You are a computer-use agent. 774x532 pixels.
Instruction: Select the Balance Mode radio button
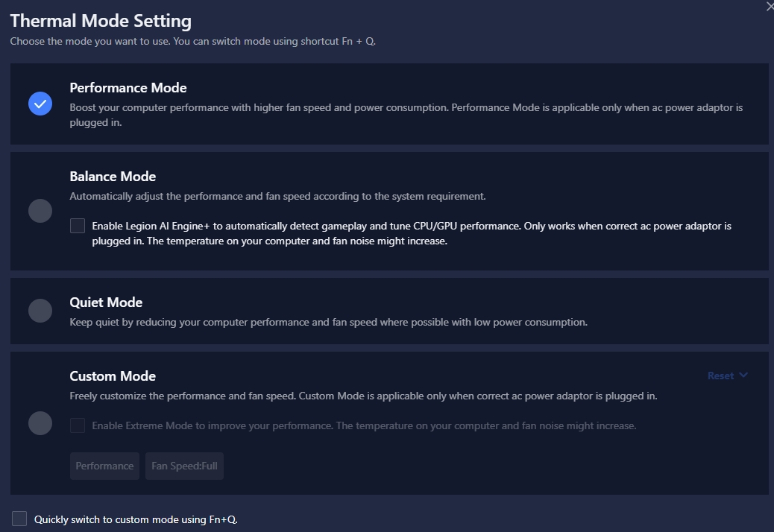click(x=40, y=211)
